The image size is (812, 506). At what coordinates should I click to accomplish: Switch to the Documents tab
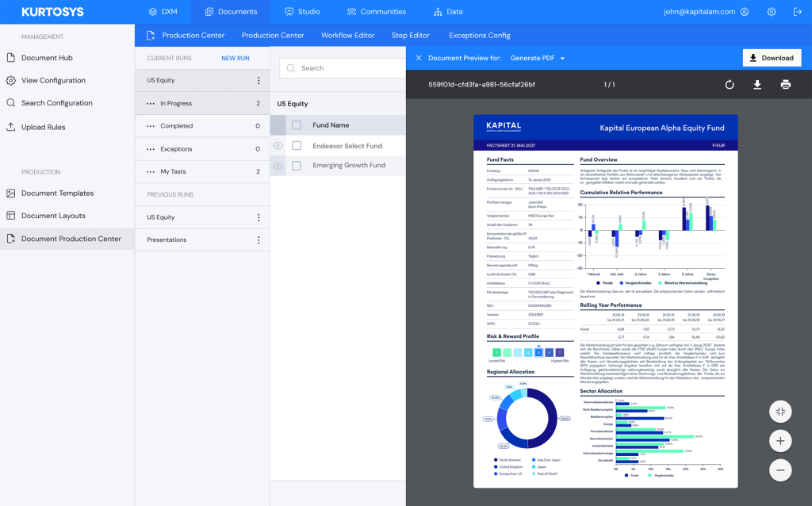pyautogui.click(x=231, y=11)
